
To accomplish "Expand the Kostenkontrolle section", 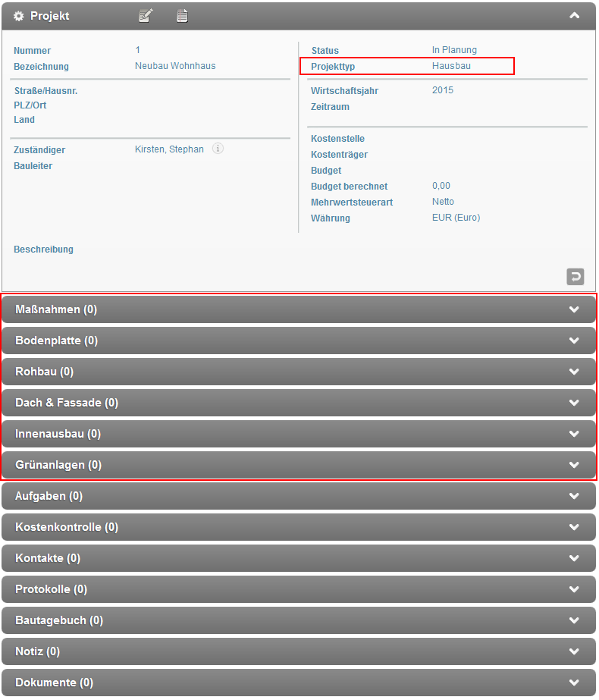I will tap(574, 527).
